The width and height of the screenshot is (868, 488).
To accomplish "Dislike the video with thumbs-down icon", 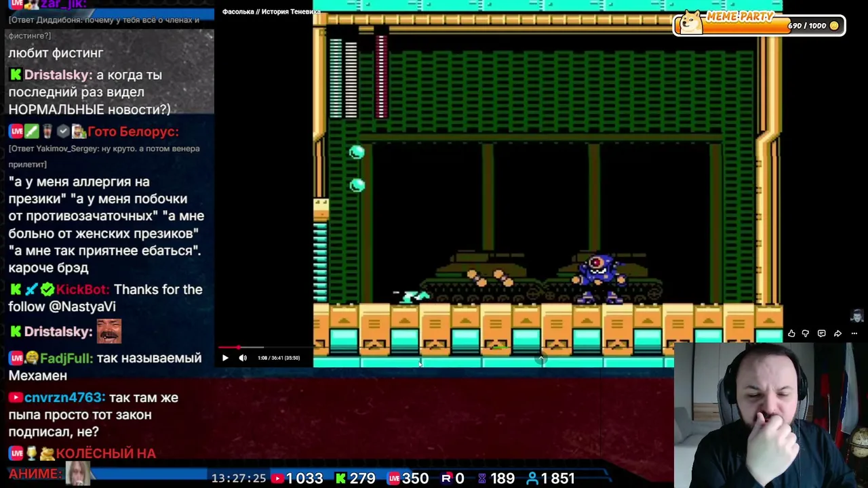I will (806, 333).
